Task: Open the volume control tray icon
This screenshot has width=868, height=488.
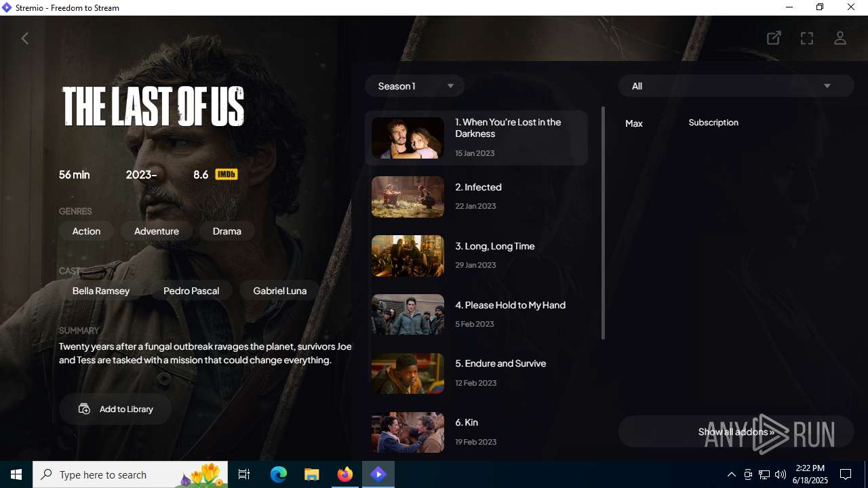Action: [781, 474]
